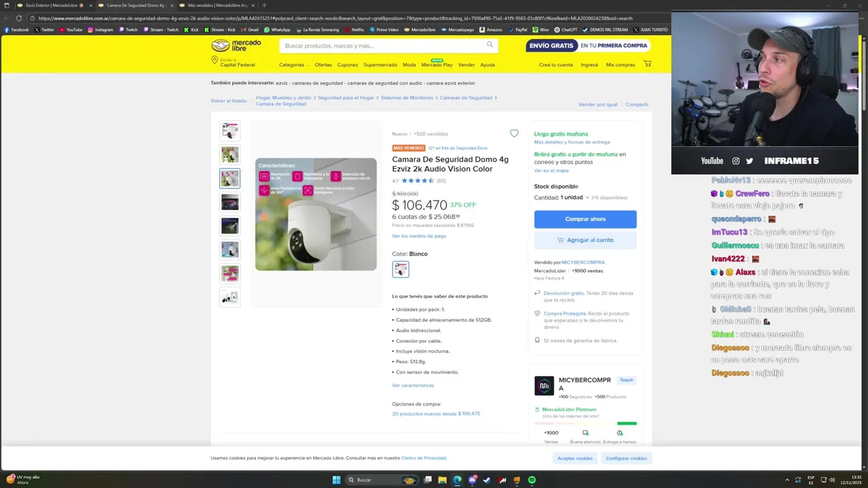
Task: Follow seller with Seguir button
Action: click(x=626, y=380)
